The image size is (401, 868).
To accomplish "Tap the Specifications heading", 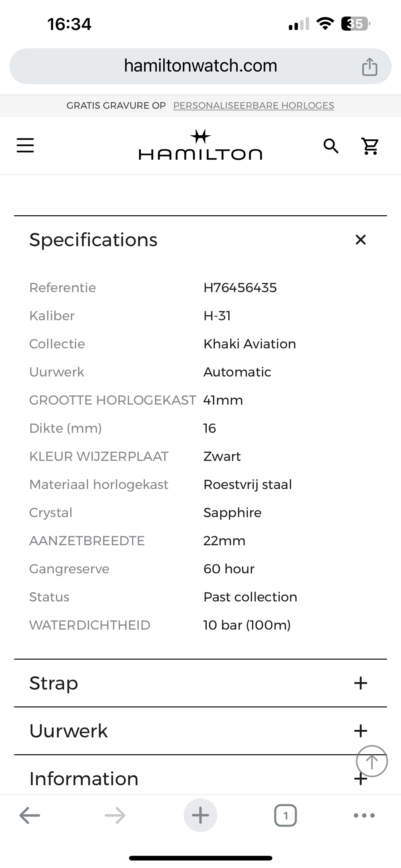I will (93, 240).
